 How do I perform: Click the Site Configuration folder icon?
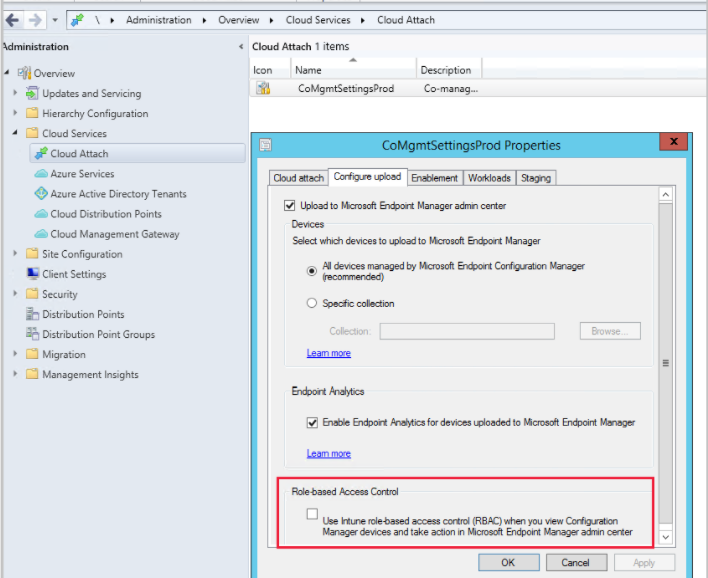pyautogui.click(x=32, y=253)
